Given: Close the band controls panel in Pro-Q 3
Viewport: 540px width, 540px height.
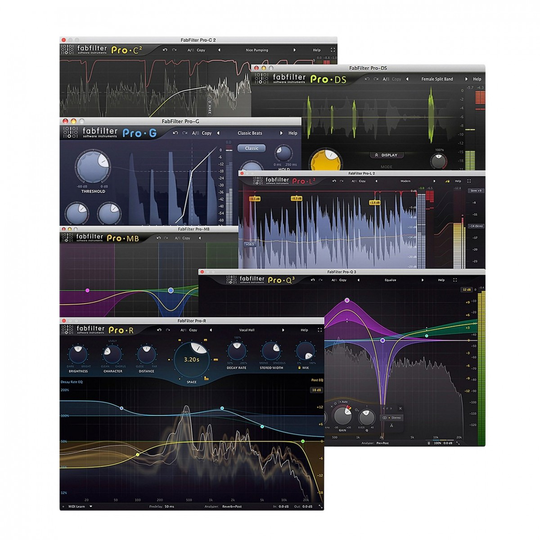Looking at the screenshot, I should [x=400, y=408].
